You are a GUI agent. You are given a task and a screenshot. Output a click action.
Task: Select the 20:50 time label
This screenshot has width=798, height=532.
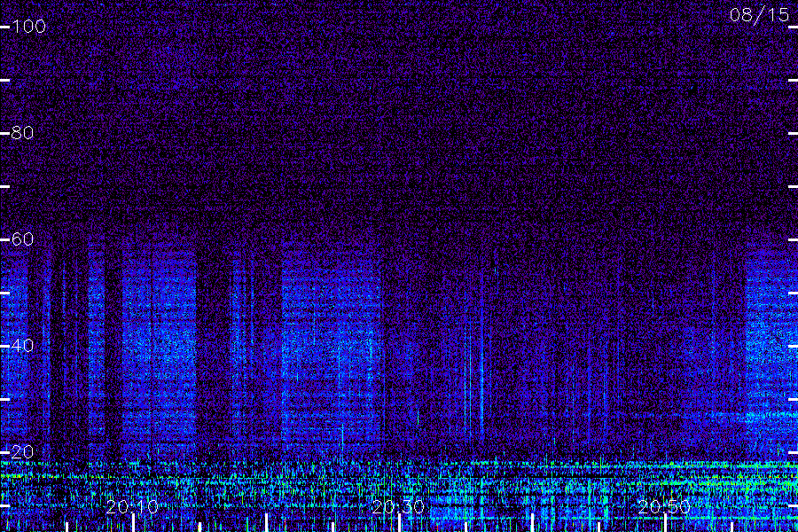pyautogui.click(x=664, y=506)
